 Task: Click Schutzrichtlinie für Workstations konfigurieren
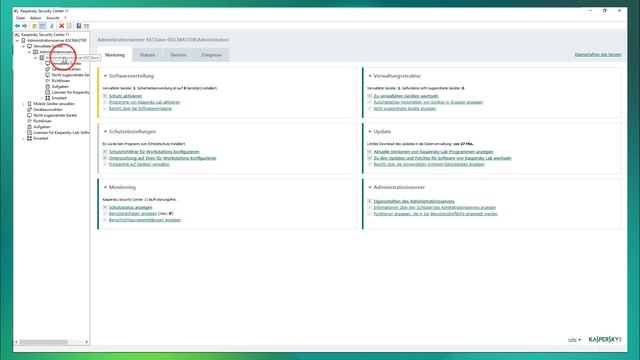(x=154, y=151)
